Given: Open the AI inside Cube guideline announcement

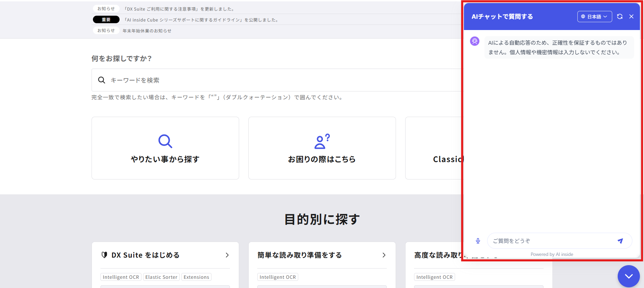Looking at the screenshot, I should pyautogui.click(x=201, y=20).
